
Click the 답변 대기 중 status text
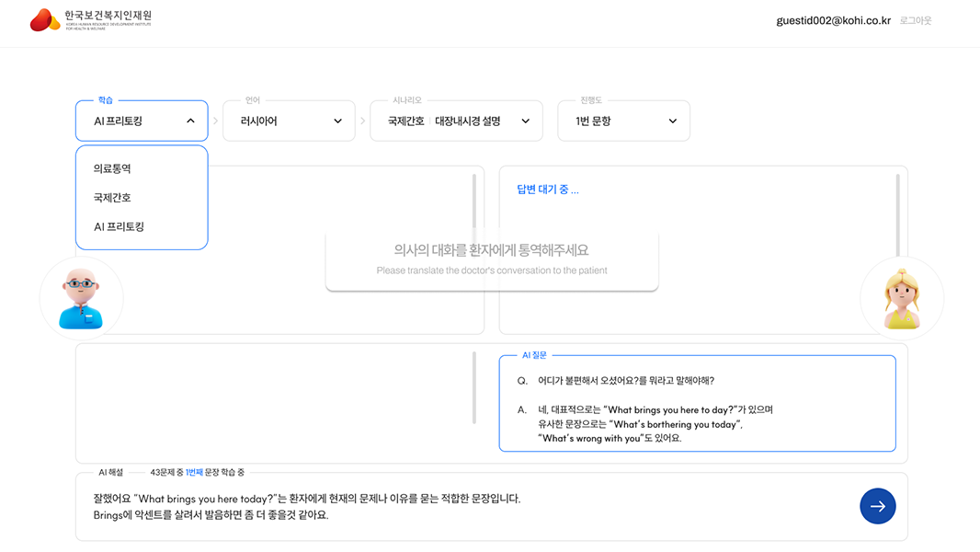[x=548, y=190]
